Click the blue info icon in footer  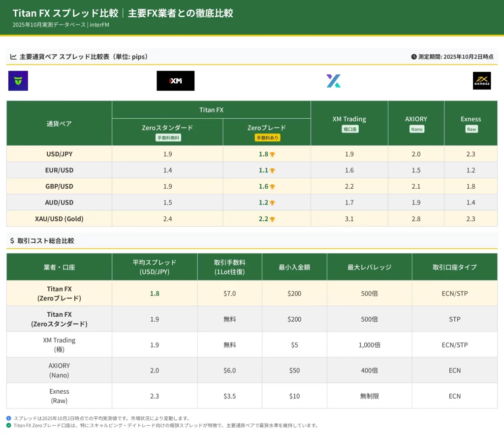(9, 418)
